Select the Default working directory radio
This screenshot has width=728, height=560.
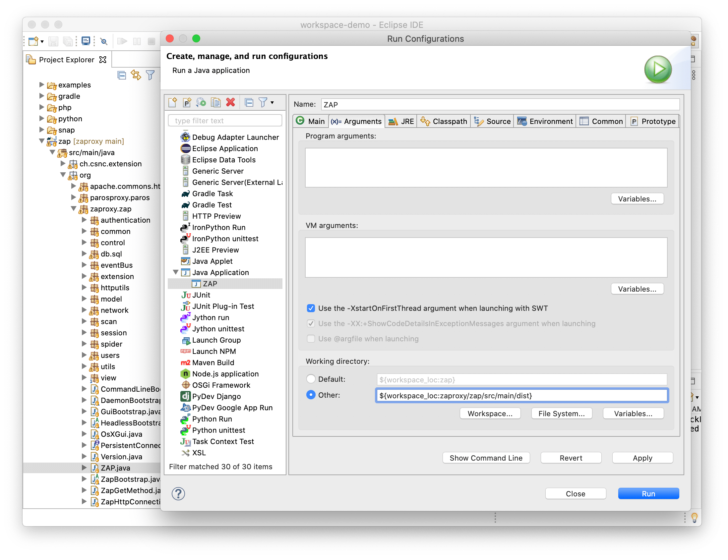[311, 379]
